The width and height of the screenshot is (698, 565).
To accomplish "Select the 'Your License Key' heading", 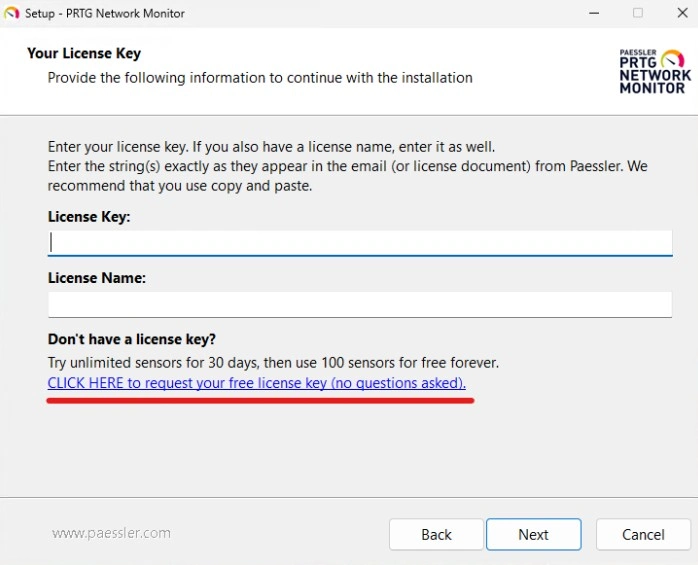I will pos(84,54).
